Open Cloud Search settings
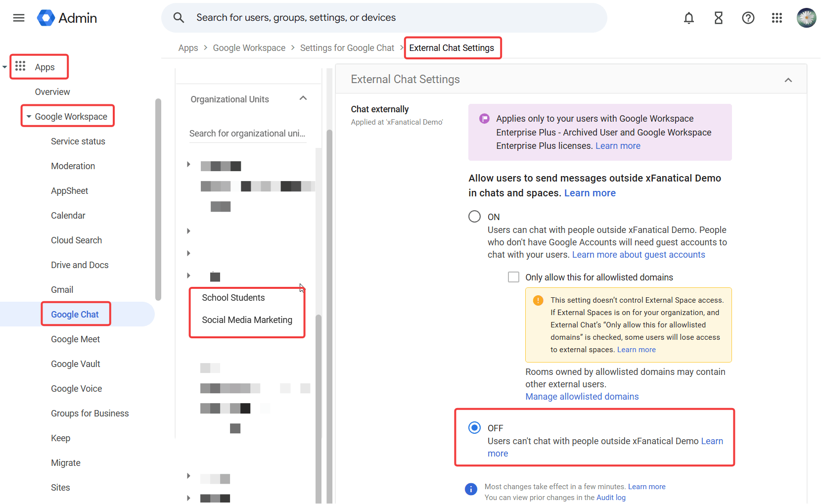The height and width of the screenshot is (504, 821). click(x=76, y=240)
